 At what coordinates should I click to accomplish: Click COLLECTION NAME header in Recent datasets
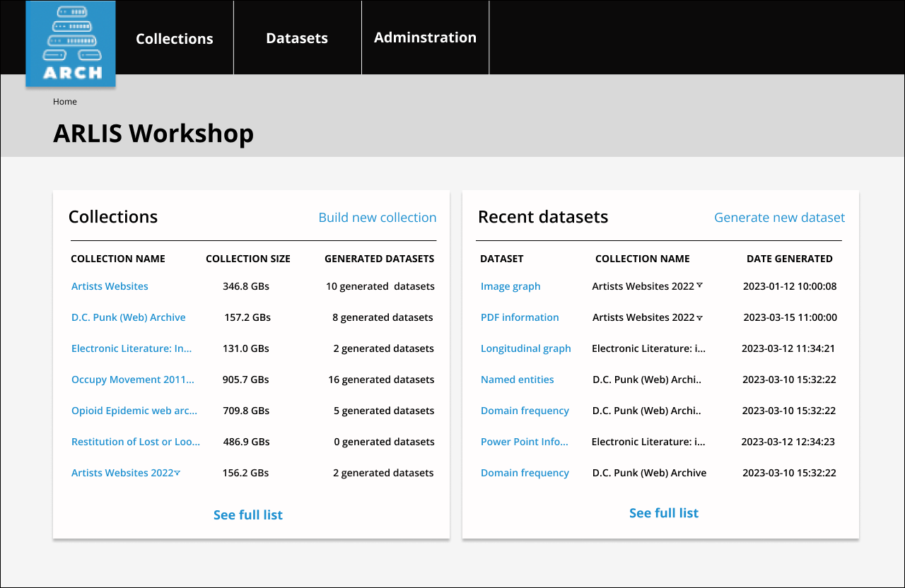point(643,259)
